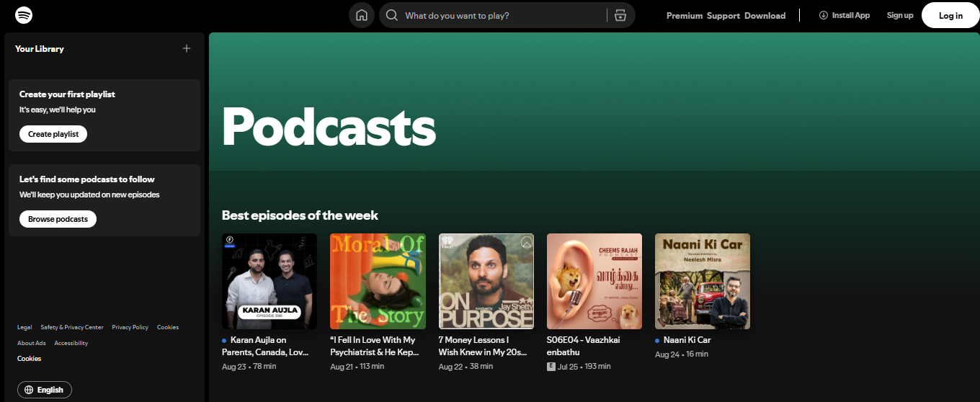
Task: Click title 'S06E04 - Vaazhkai enbathu'
Action: (x=584, y=346)
